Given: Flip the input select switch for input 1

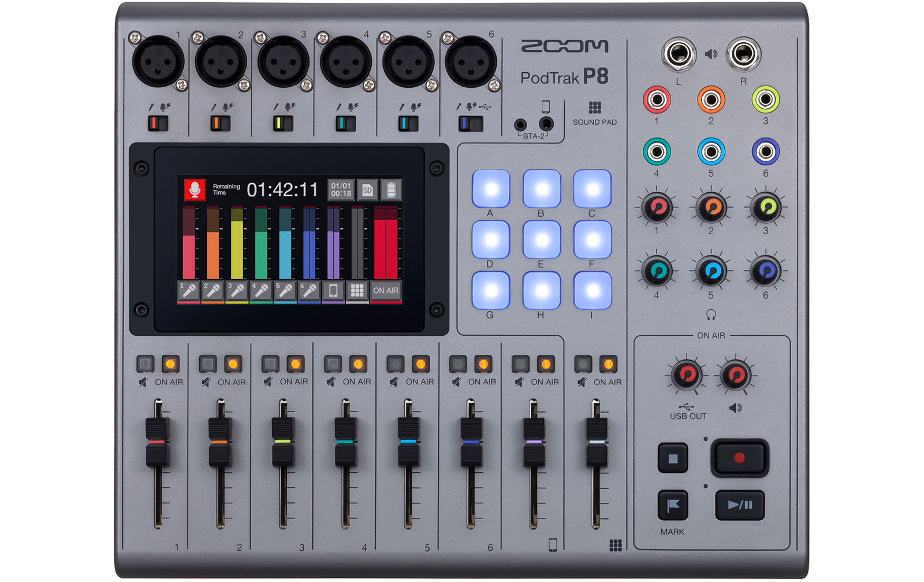Looking at the screenshot, I should (x=158, y=123).
